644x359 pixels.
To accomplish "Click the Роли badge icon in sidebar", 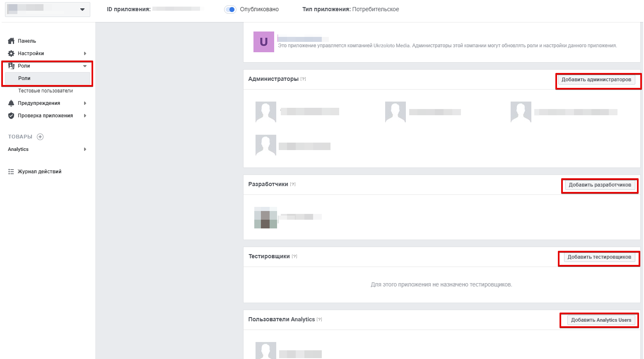I will click(x=11, y=66).
